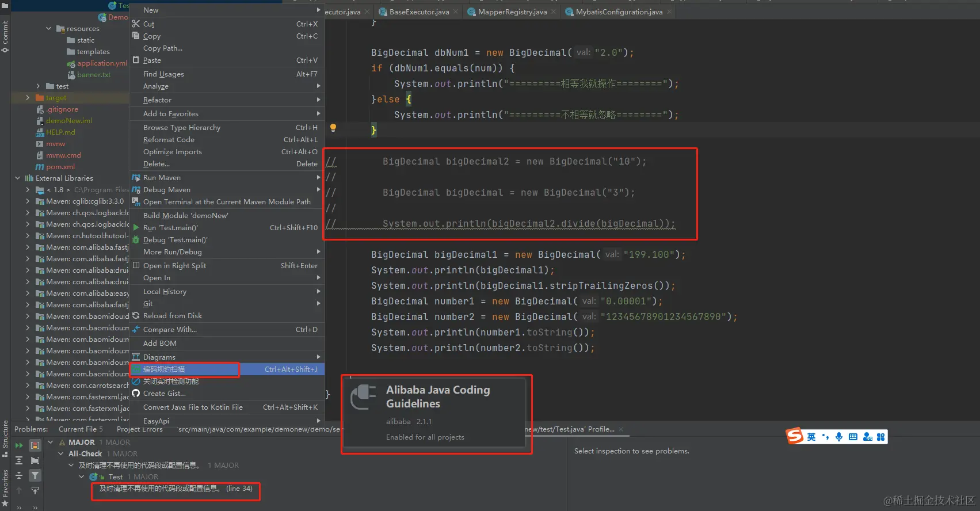Click the Run Maven icon
Screen dimensions: 980x511
(136, 178)
